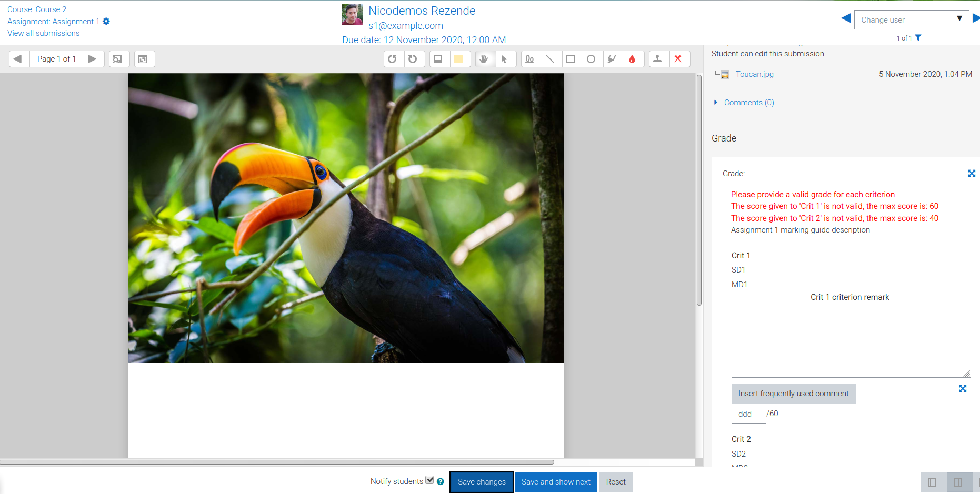Click Insert frequently used comment

pyautogui.click(x=794, y=394)
